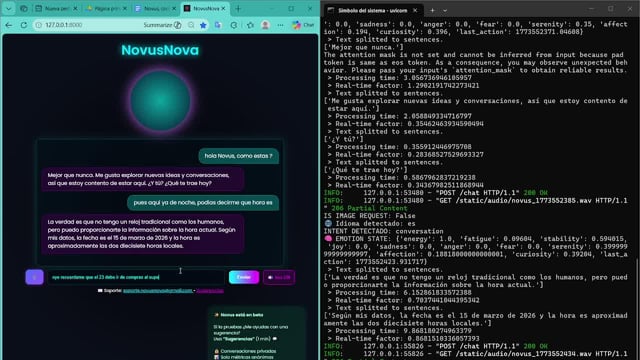This screenshot has height=360, width=640.
Task: Send the message with the Enviar button
Action: click(x=244, y=277)
